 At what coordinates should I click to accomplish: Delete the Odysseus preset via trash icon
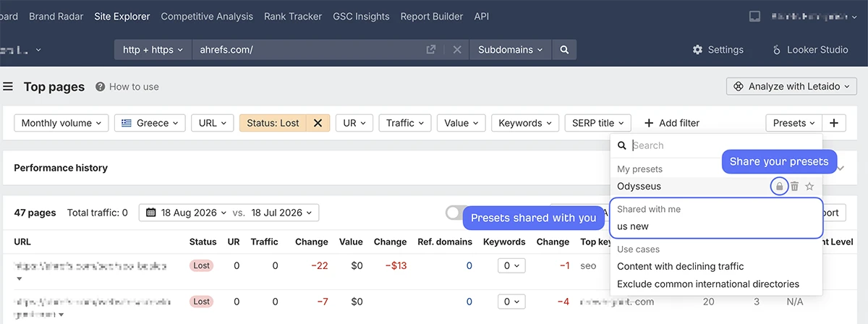pyautogui.click(x=794, y=186)
